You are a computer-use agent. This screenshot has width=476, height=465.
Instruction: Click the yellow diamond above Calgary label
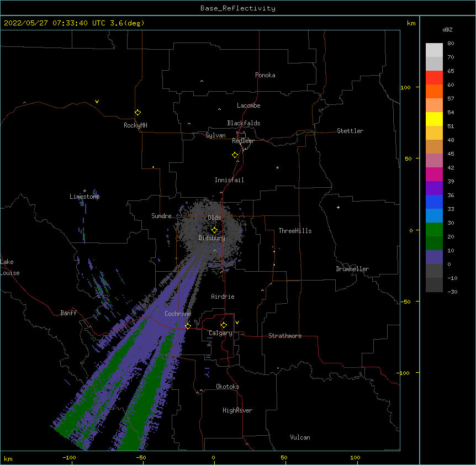pyautogui.click(x=224, y=325)
